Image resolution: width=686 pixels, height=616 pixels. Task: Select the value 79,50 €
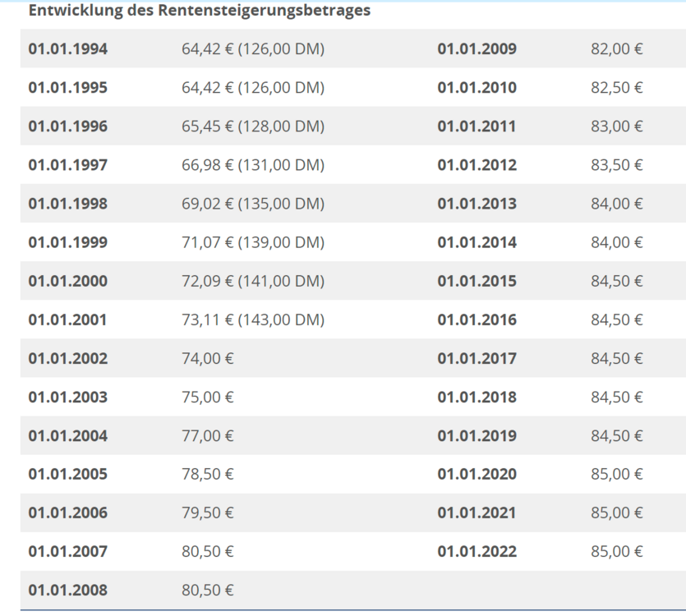tap(208, 513)
